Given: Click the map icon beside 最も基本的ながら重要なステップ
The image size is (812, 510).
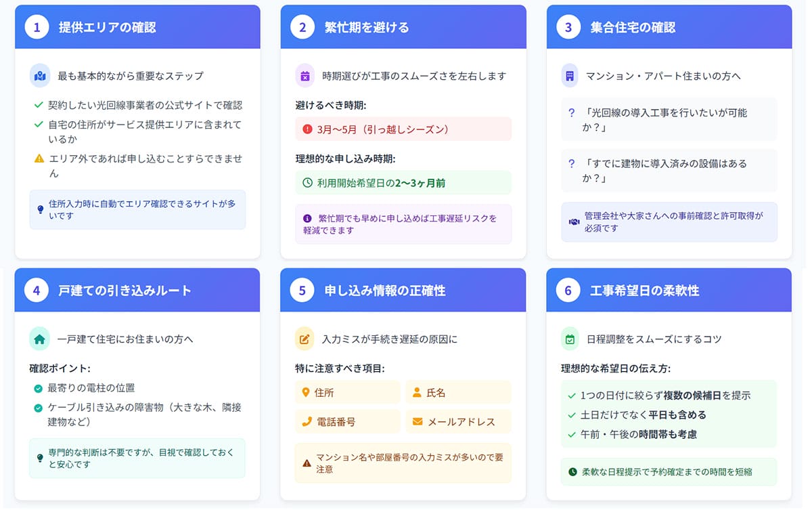Looking at the screenshot, I should click(x=40, y=76).
